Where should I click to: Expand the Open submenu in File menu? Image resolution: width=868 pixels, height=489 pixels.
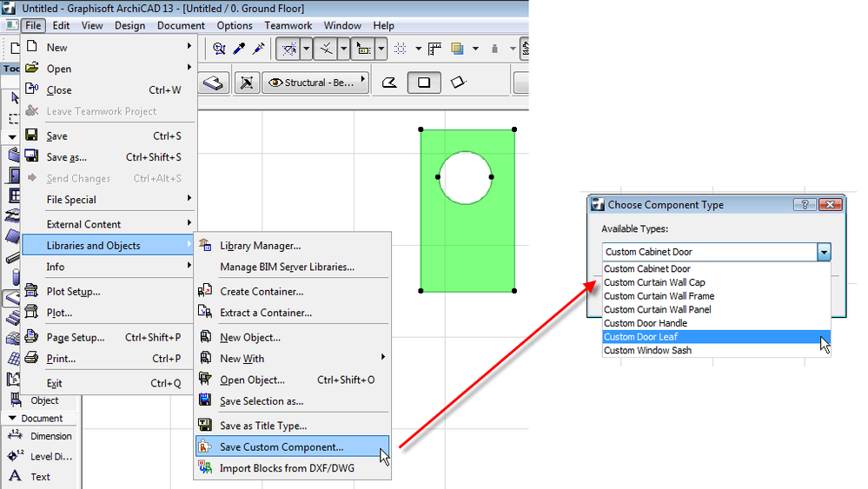pyautogui.click(x=109, y=69)
